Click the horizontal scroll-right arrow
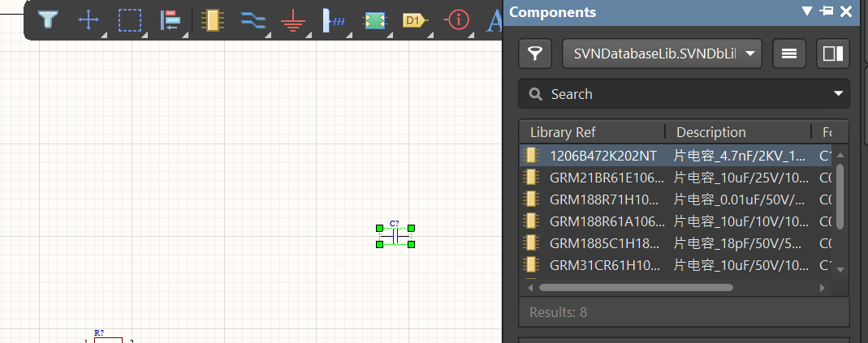Image resolution: width=868 pixels, height=343 pixels. (823, 288)
